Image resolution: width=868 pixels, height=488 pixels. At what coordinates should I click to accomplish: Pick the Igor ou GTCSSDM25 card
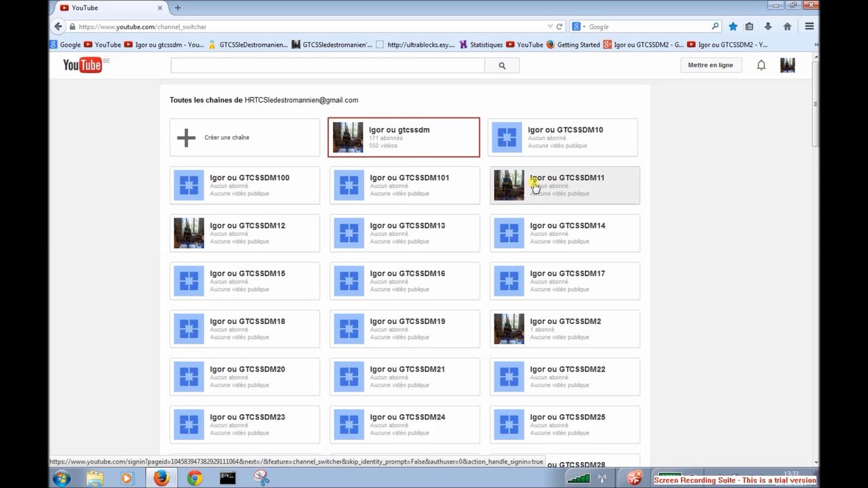coord(565,424)
